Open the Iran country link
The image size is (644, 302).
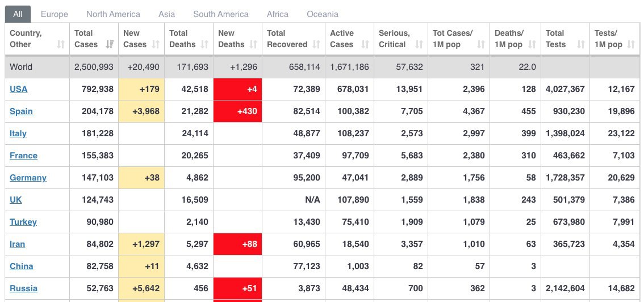[17, 244]
